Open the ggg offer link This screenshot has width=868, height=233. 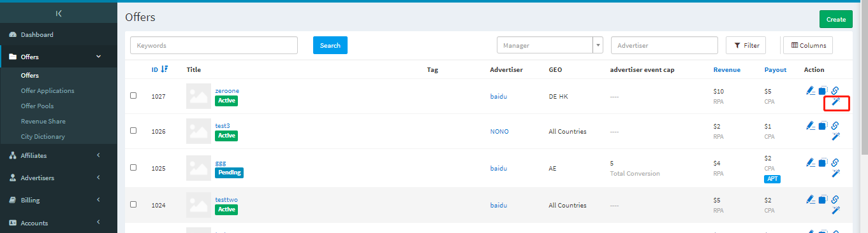pyautogui.click(x=221, y=163)
